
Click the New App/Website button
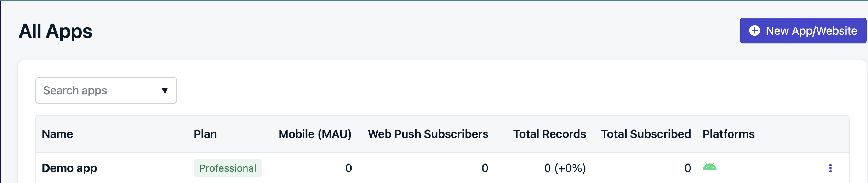803,31
